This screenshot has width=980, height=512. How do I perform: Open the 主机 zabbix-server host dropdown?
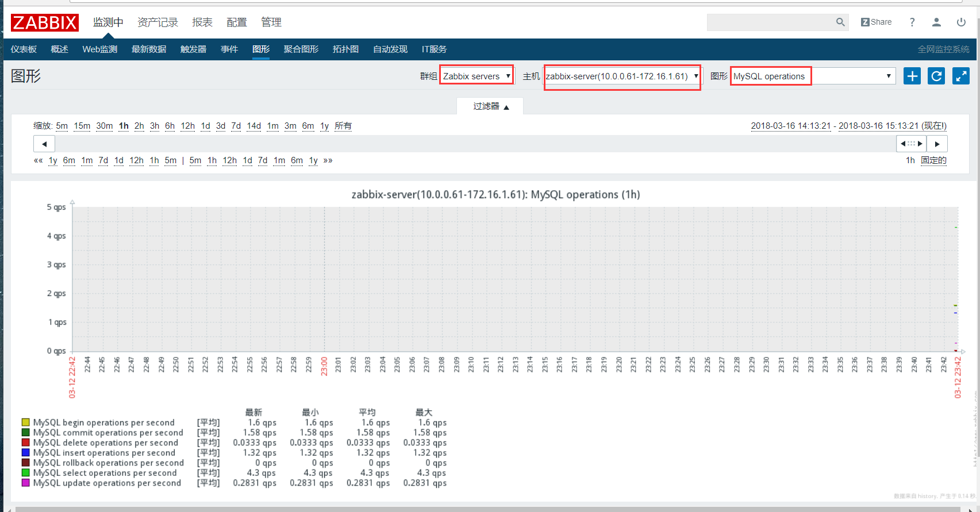coord(622,76)
